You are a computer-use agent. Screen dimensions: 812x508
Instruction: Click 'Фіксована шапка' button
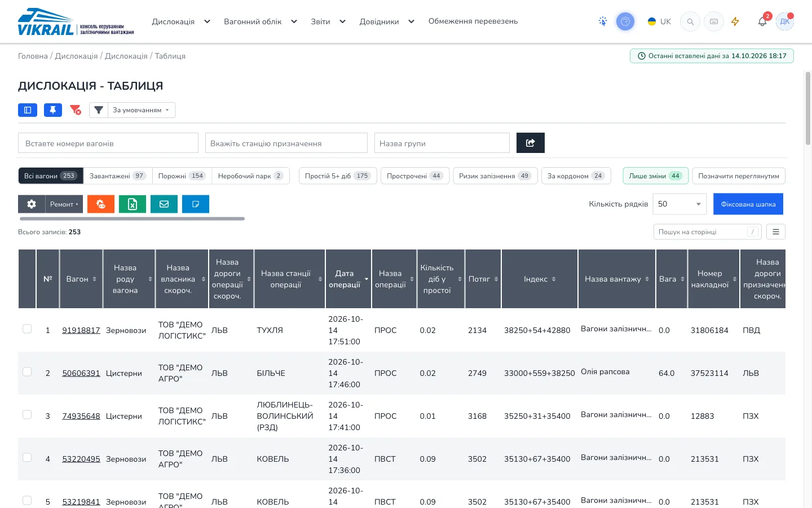(x=748, y=204)
